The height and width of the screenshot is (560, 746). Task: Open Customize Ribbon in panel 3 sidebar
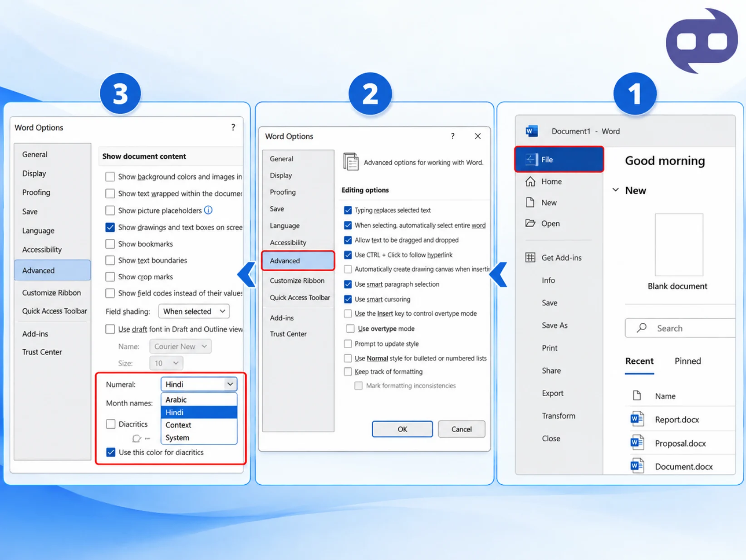(52, 292)
